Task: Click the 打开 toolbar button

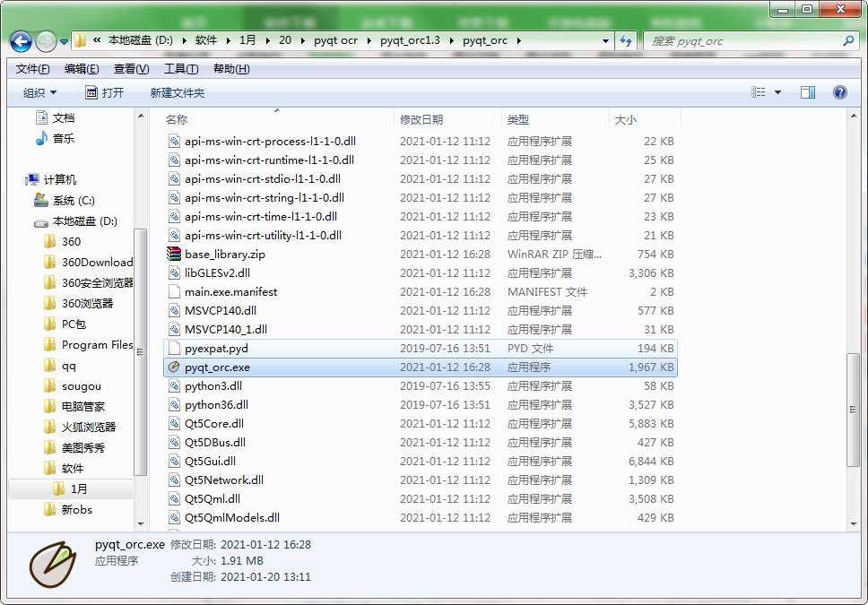Action: [x=105, y=92]
